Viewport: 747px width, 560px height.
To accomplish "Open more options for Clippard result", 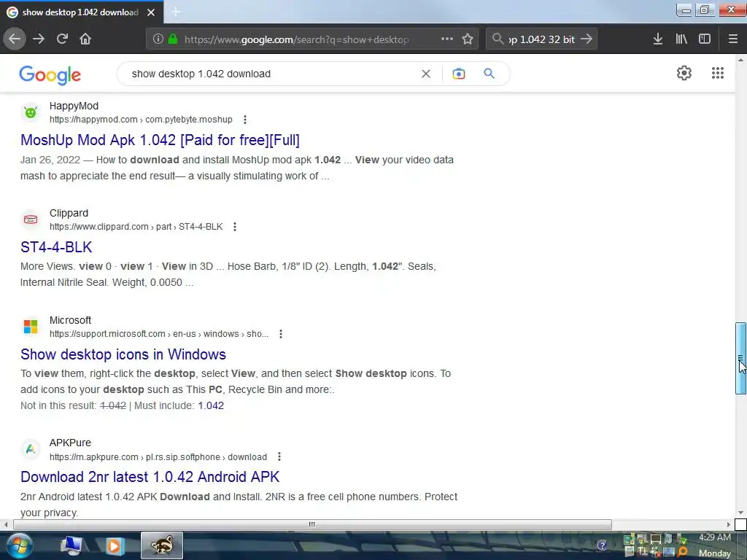I will (235, 227).
